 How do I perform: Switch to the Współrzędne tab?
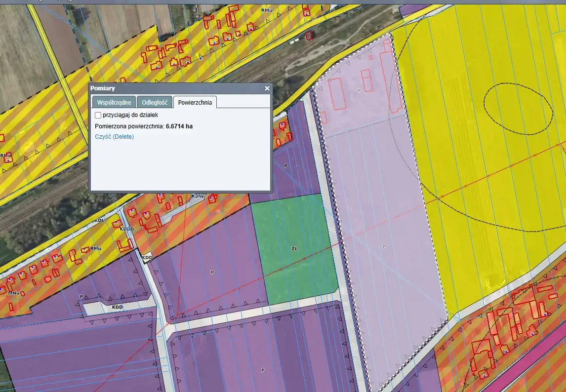[x=114, y=102]
